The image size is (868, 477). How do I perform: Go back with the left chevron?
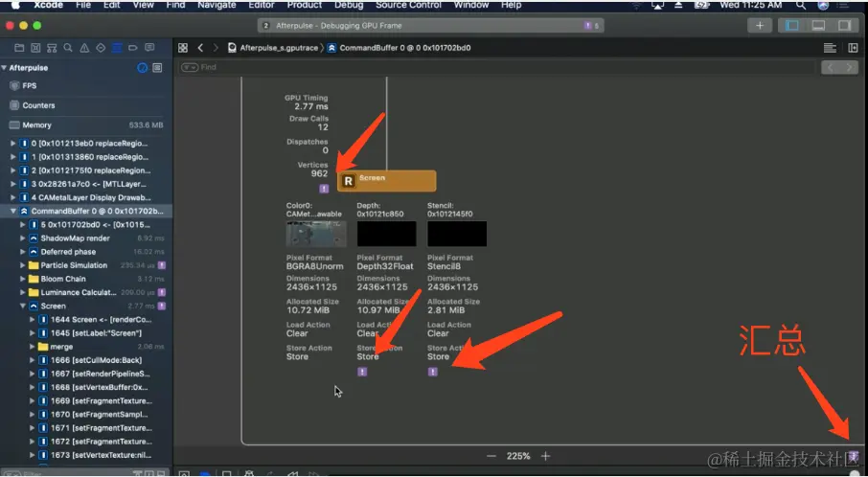click(200, 48)
